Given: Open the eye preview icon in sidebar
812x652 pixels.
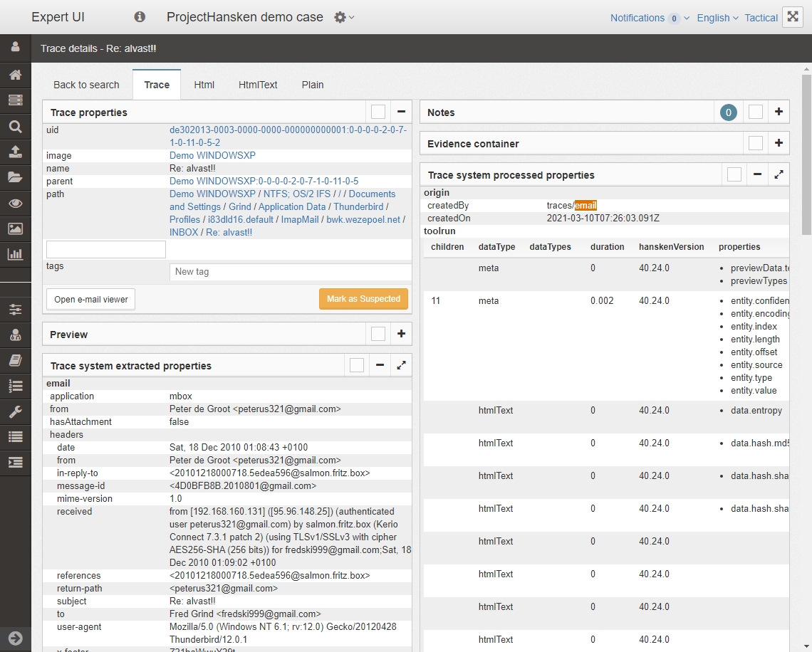Looking at the screenshot, I should pos(16,203).
